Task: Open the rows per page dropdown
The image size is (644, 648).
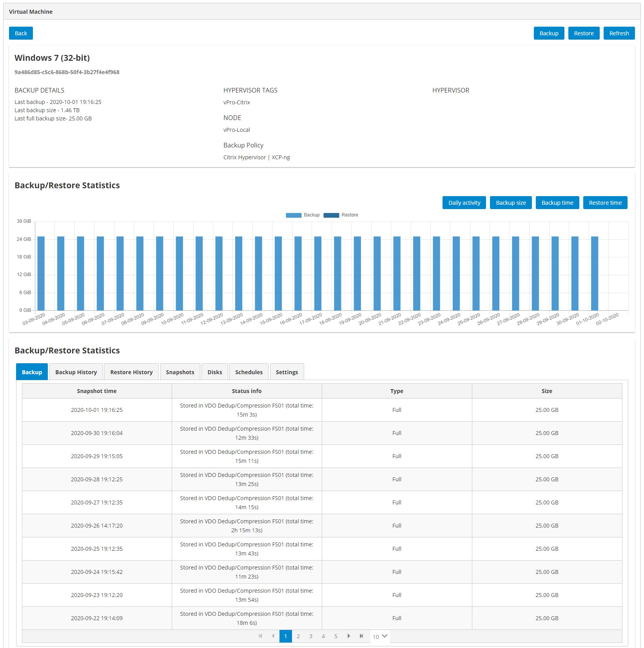Action: click(x=380, y=636)
